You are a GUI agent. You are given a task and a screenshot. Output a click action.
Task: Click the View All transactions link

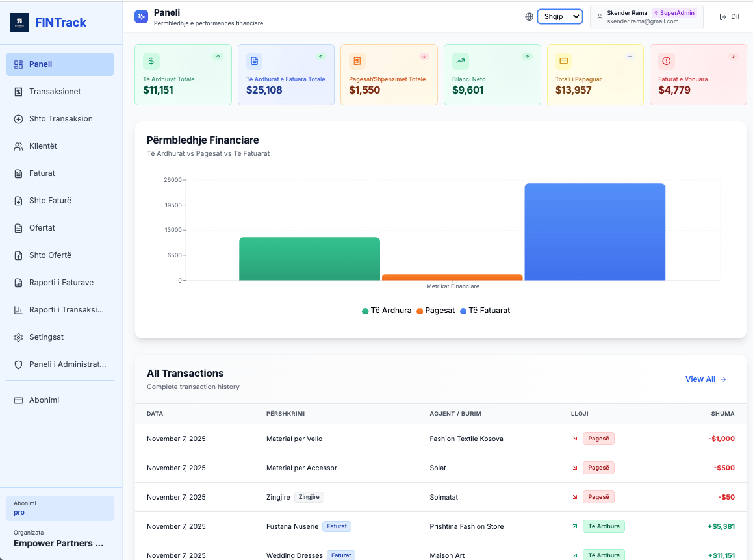click(x=706, y=379)
